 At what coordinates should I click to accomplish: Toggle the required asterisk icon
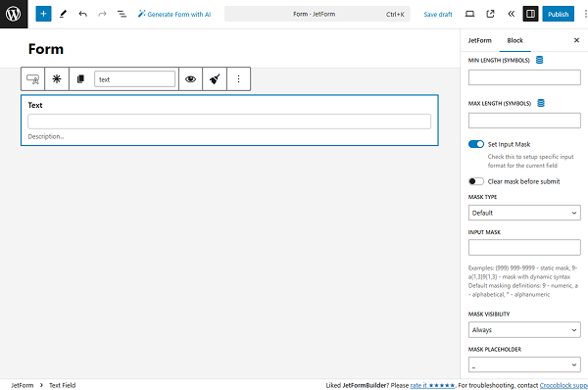tap(57, 79)
